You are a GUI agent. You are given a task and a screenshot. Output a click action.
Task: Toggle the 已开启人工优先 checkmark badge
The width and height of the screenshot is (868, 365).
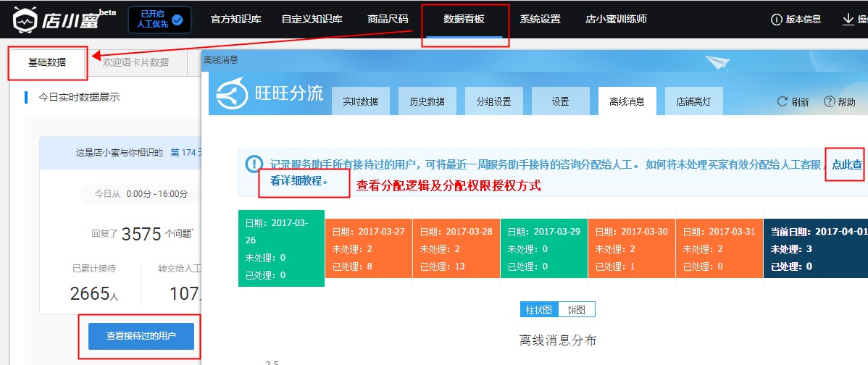178,20
